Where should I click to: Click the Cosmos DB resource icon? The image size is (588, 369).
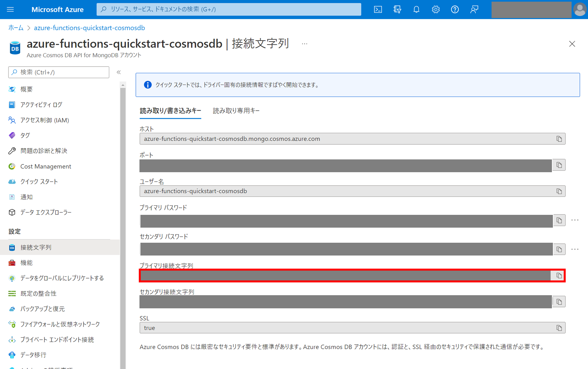coord(15,48)
